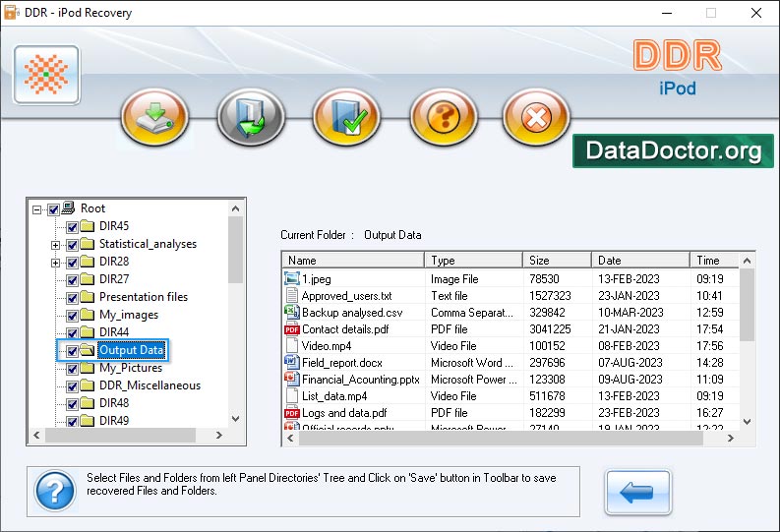Click the My_images folder icon
The height and width of the screenshot is (532, 780).
(x=88, y=315)
